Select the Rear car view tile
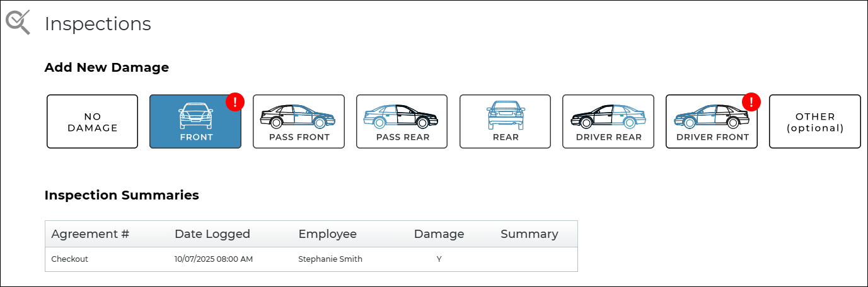The width and height of the screenshot is (868, 287). tap(505, 121)
